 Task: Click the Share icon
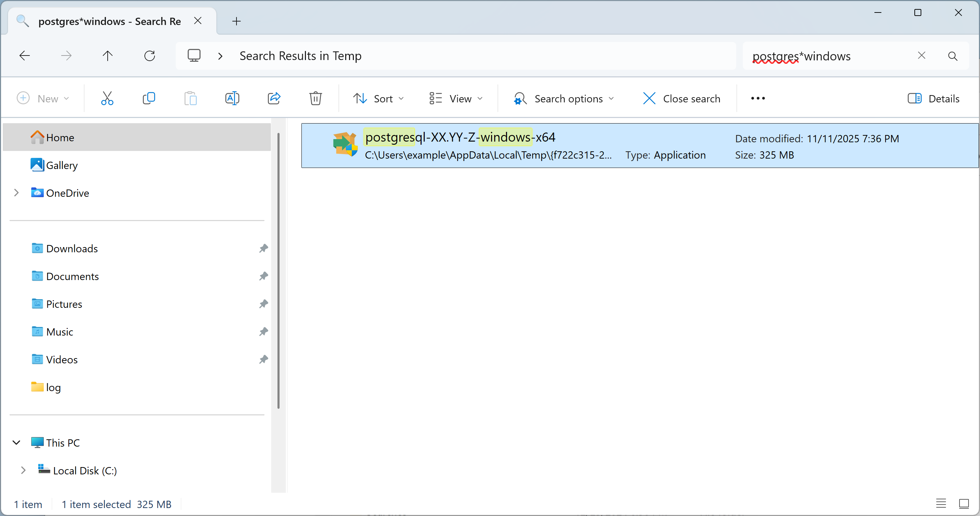274,99
